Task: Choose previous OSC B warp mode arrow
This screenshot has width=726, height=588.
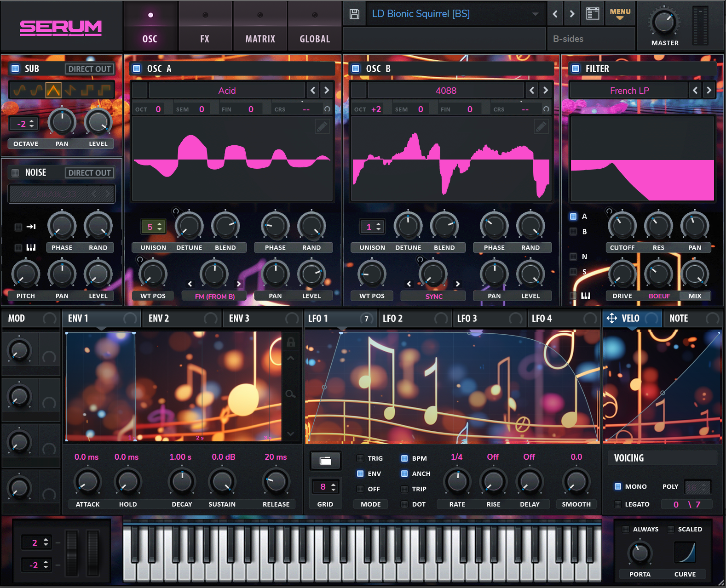Action: [x=409, y=284]
